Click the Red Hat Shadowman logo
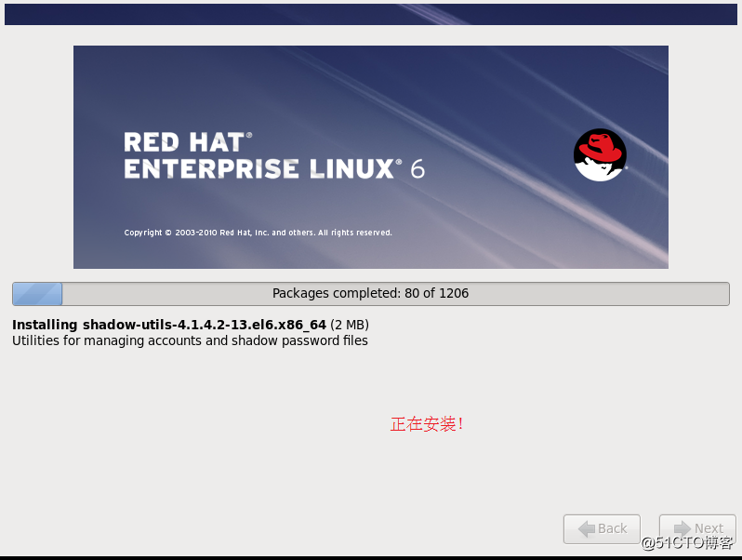 pos(600,154)
